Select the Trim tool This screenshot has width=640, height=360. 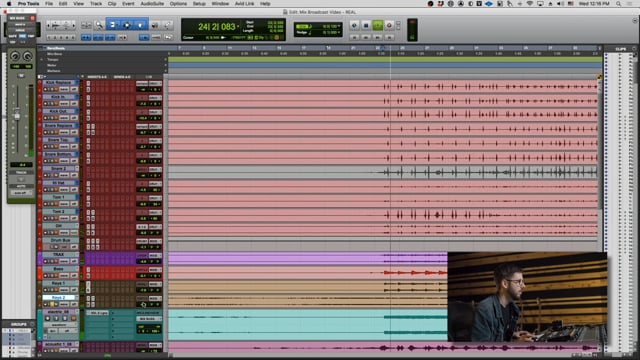pyautogui.click(x=113, y=25)
